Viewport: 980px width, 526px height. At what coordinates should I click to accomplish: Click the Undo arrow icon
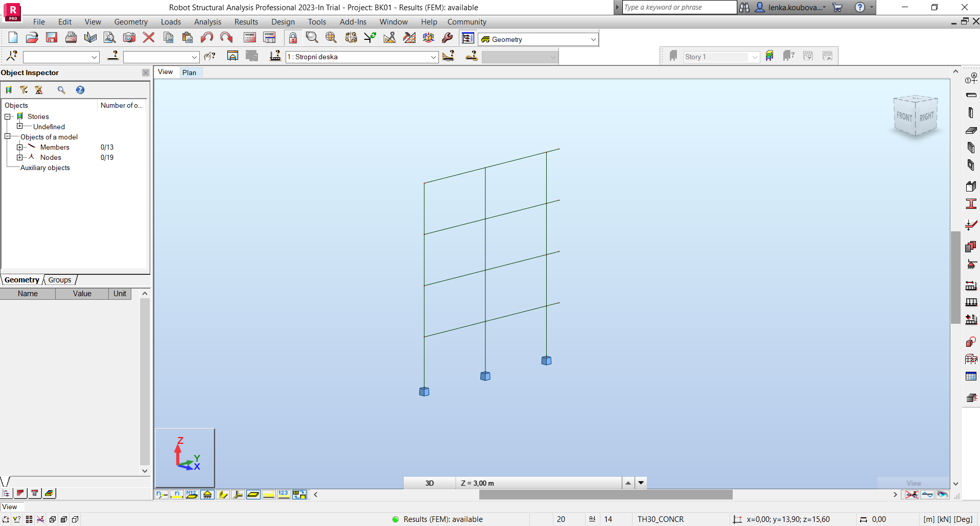click(x=206, y=37)
